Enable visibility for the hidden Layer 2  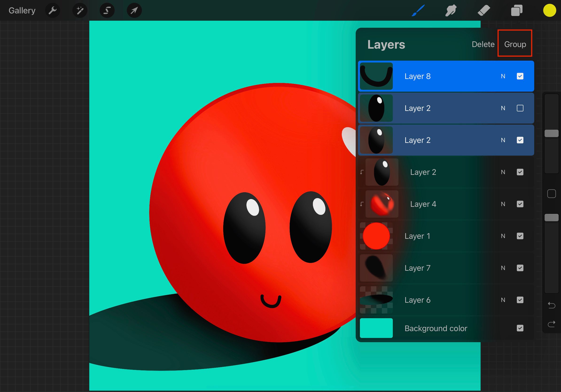(x=520, y=108)
